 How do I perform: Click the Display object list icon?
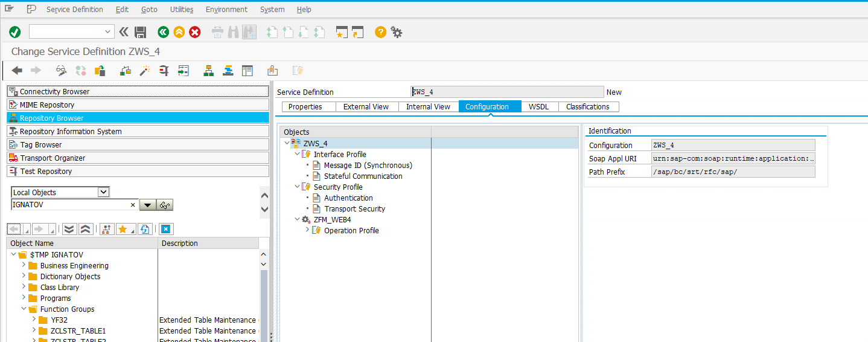pyautogui.click(x=209, y=71)
